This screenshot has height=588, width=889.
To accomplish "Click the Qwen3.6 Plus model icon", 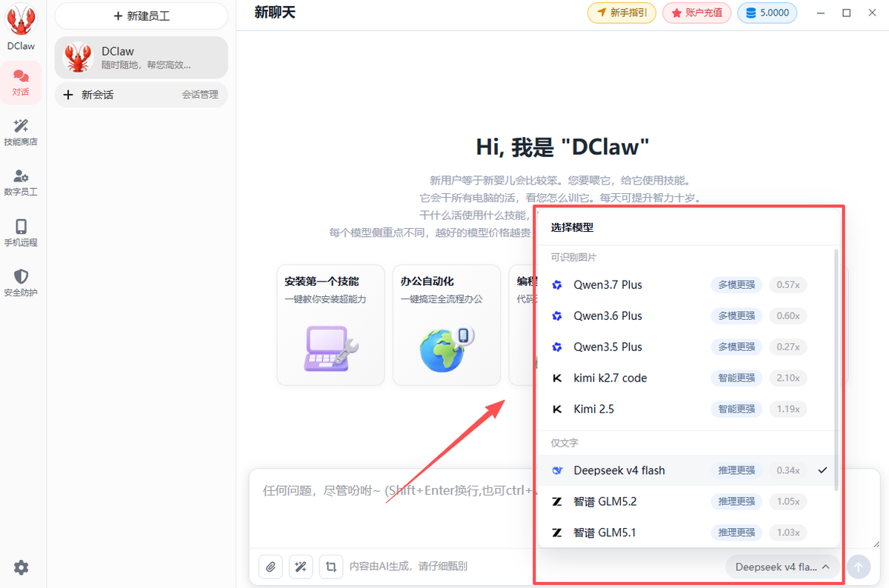I will point(557,315).
